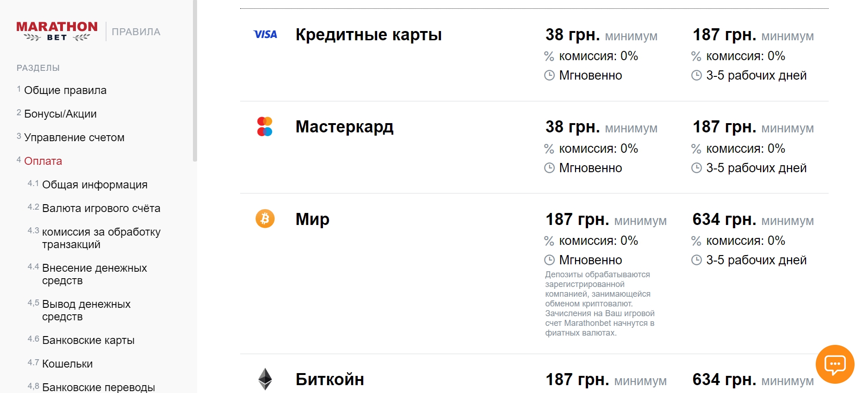Select the Mastercard payment icon
Image resolution: width=868 pixels, height=393 pixels.
click(265, 126)
